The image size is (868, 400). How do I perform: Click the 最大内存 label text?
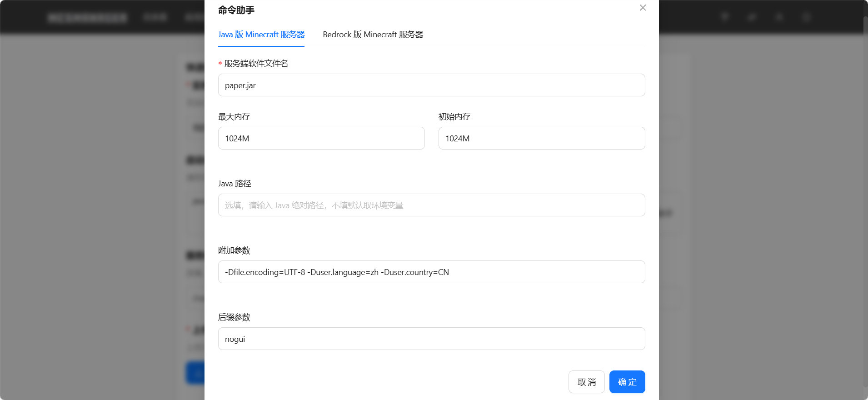click(x=234, y=117)
